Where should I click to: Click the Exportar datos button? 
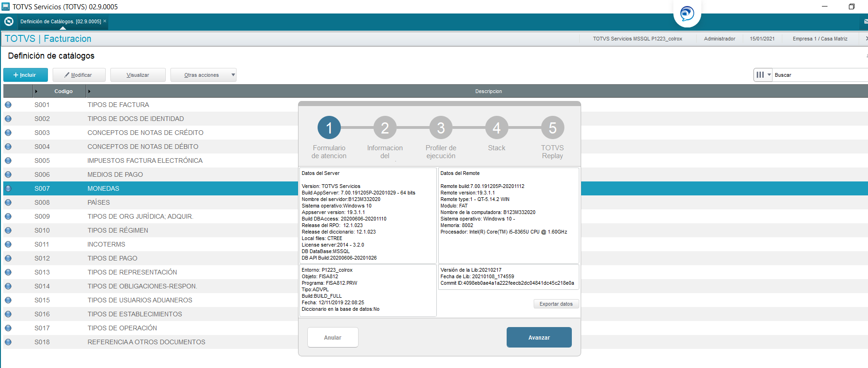(556, 304)
